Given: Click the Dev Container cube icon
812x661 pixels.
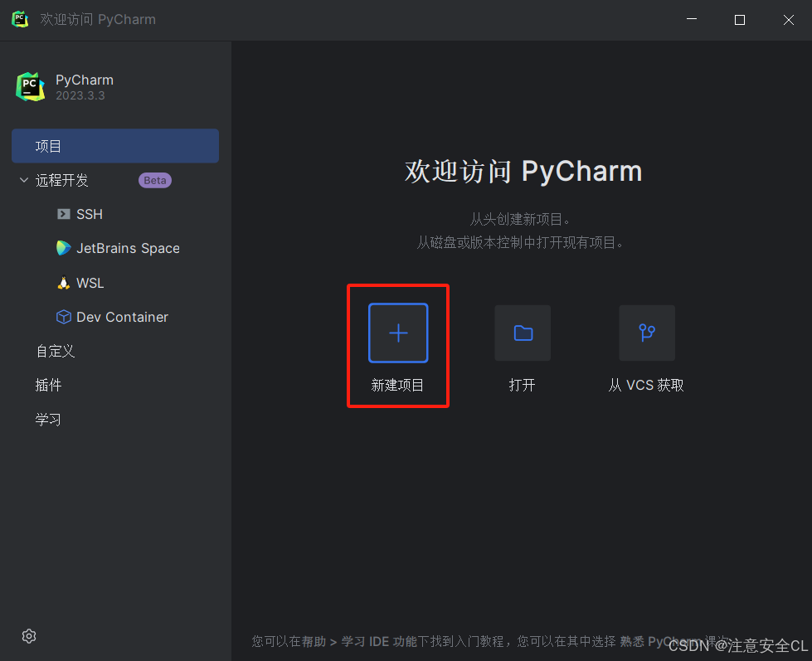Looking at the screenshot, I should click(x=63, y=317).
